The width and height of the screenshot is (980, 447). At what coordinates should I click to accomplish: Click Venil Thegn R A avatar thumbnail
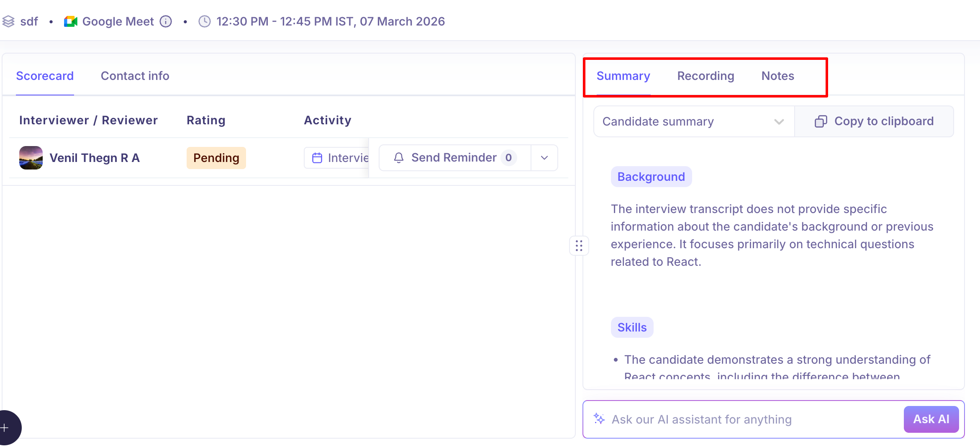pyautogui.click(x=31, y=158)
